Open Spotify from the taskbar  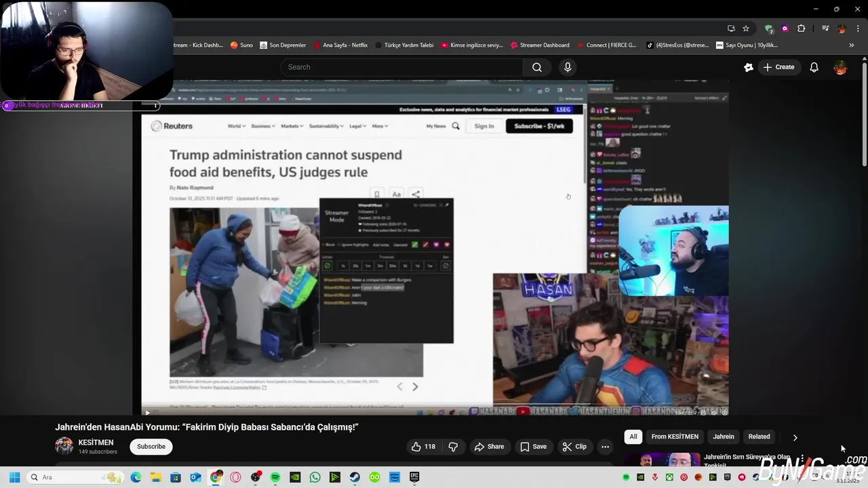tap(275, 477)
